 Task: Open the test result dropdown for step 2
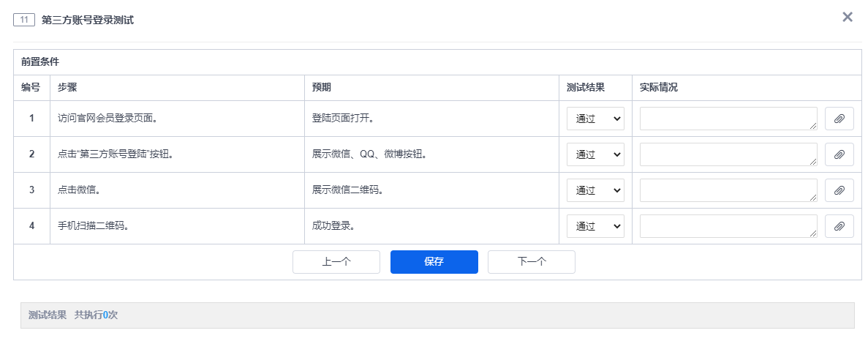595,154
